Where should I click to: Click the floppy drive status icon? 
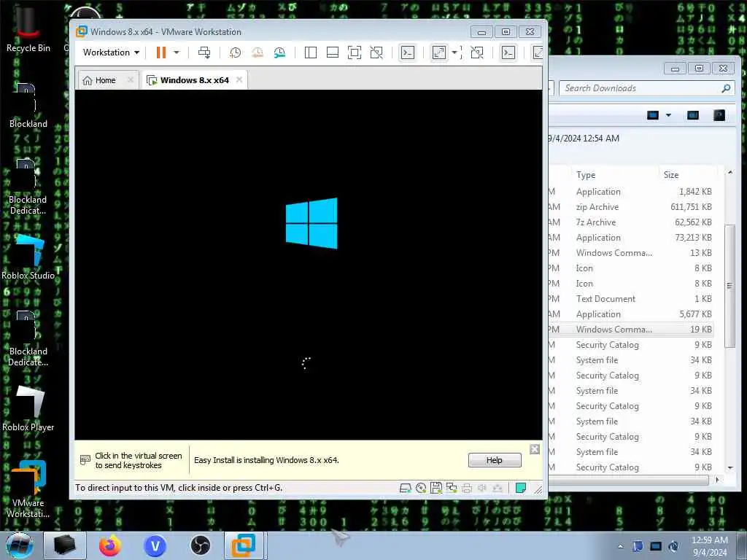point(436,488)
